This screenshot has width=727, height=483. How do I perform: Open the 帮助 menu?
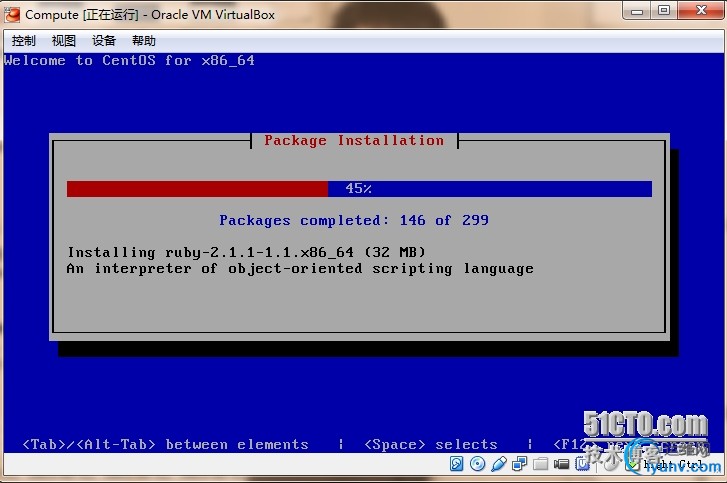(144, 41)
